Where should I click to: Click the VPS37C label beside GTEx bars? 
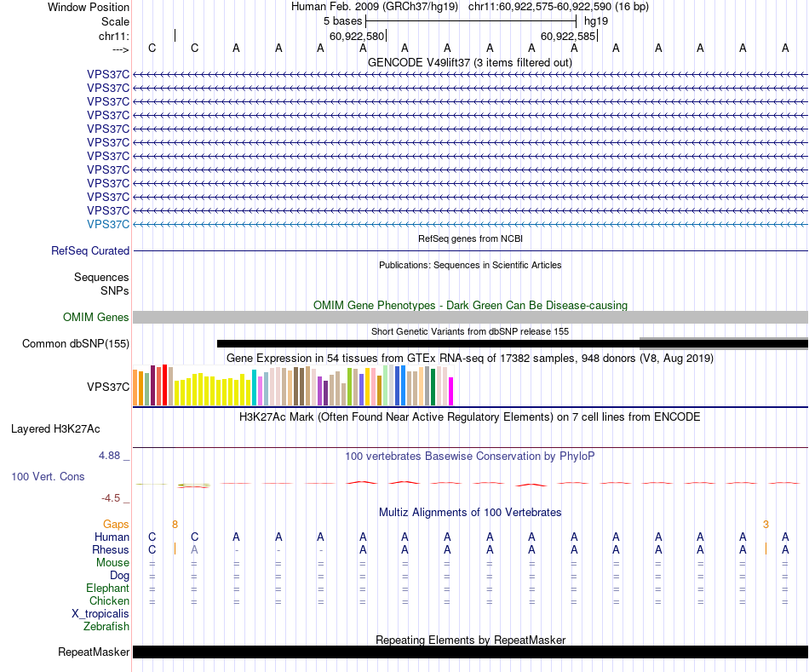(108, 387)
